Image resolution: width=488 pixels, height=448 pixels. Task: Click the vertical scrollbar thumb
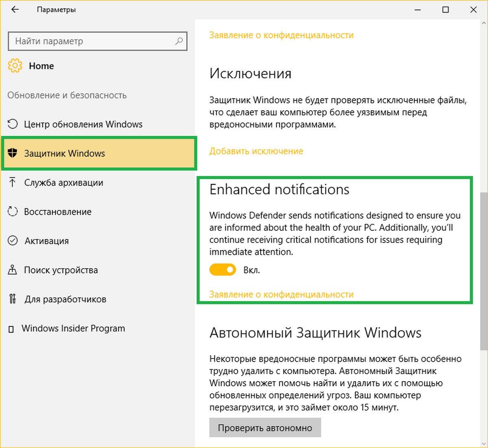(484, 271)
